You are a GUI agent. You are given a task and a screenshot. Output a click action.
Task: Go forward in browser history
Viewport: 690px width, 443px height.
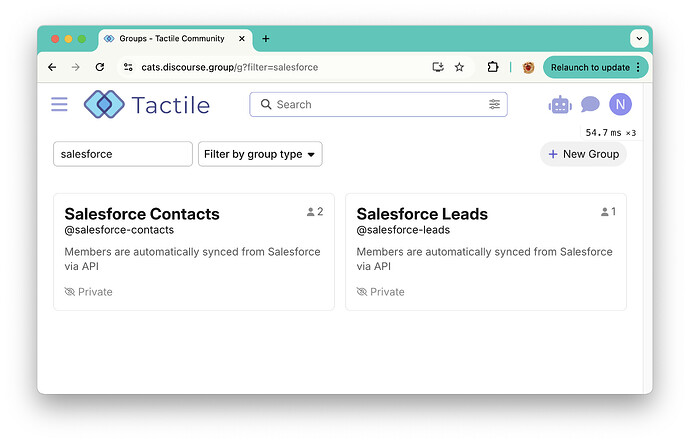(x=76, y=67)
